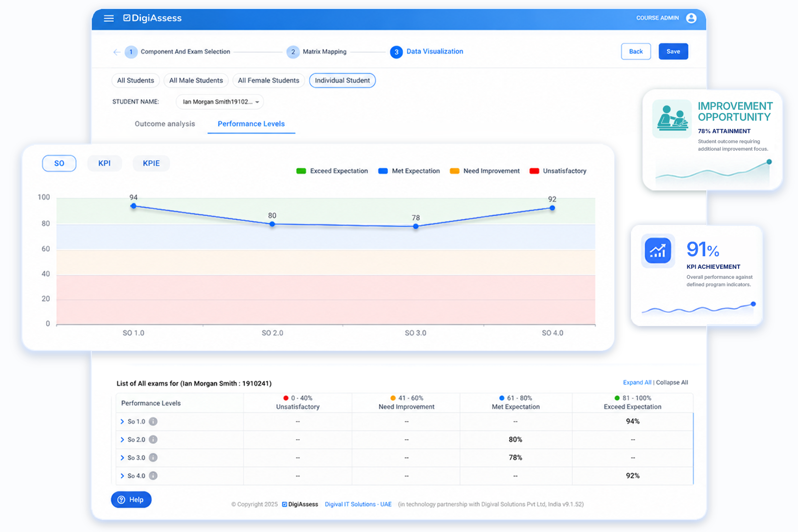Click the KPI ACHIEVEMENT label
This screenshot has width=798, height=532.
(x=713, y=267)
